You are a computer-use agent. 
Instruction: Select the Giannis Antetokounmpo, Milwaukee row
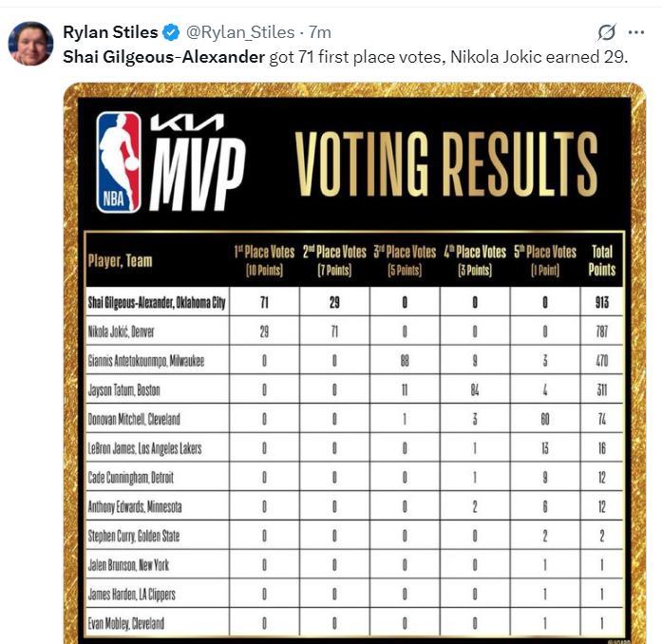(x=354, y=360)
